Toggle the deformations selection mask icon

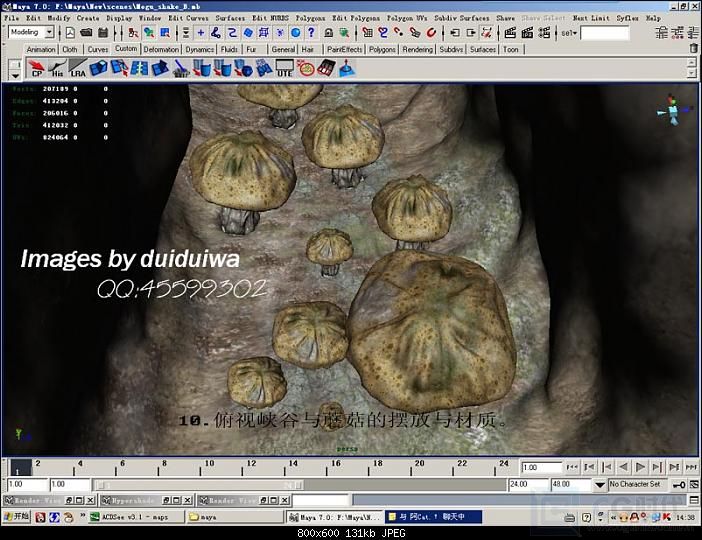coord(264,33)
